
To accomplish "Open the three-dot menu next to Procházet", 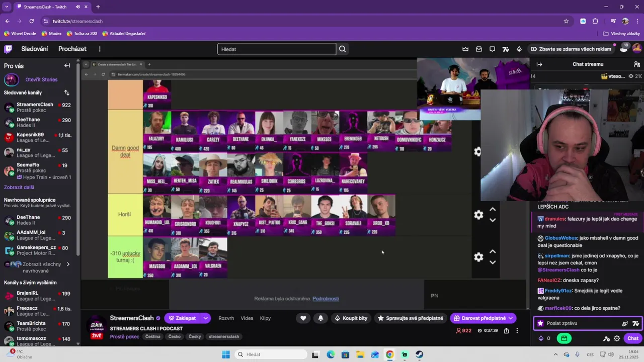I will pos(100,49).
